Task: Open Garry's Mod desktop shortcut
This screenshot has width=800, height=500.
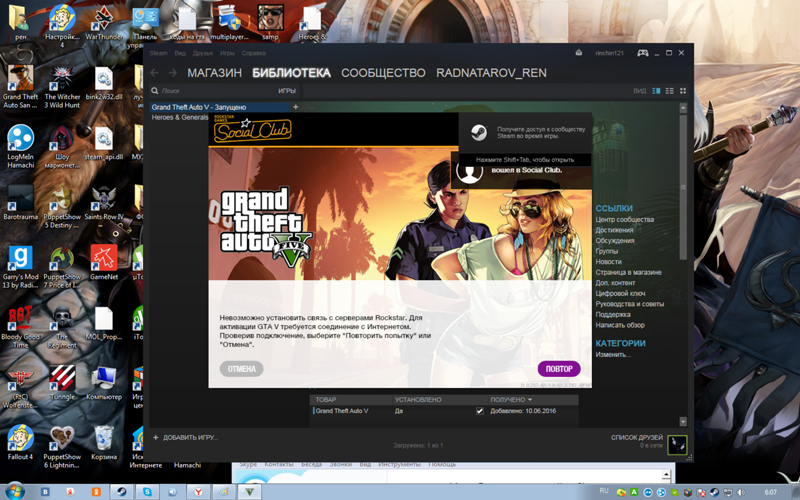Action: point(20,266)
